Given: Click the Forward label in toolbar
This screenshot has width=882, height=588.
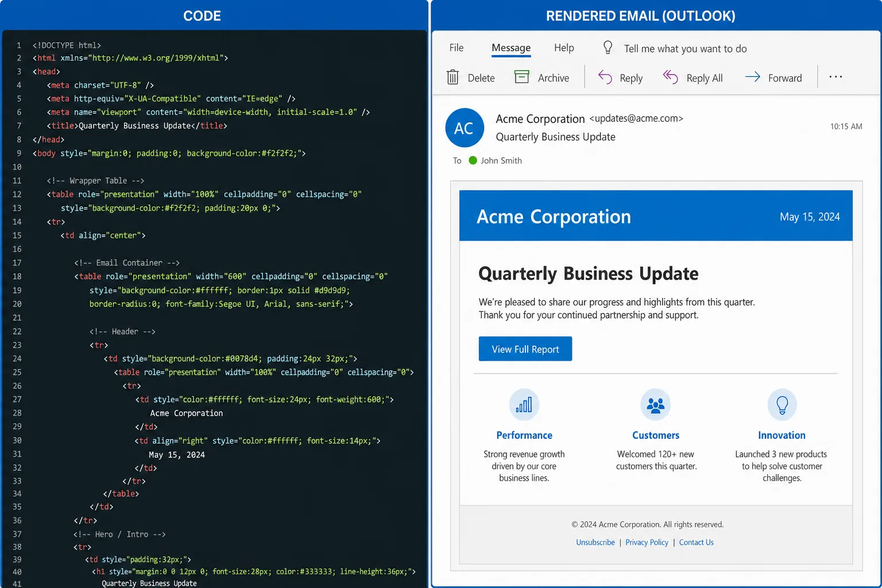Looking at the screenshot, I should [x=785, y=78].
